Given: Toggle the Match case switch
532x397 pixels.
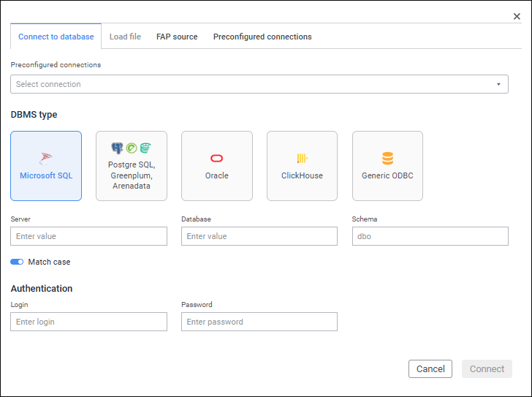Looking at the screenshot, I should (x=17, y=262).
